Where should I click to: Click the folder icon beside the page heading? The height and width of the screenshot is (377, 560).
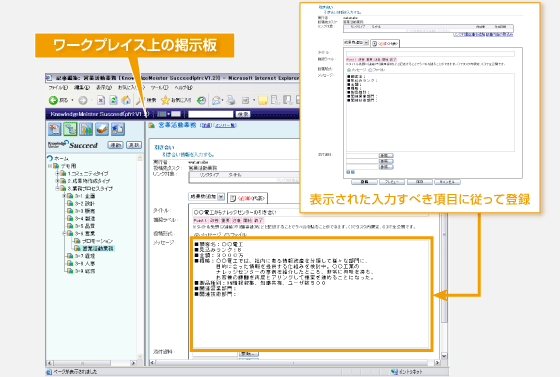152,125
